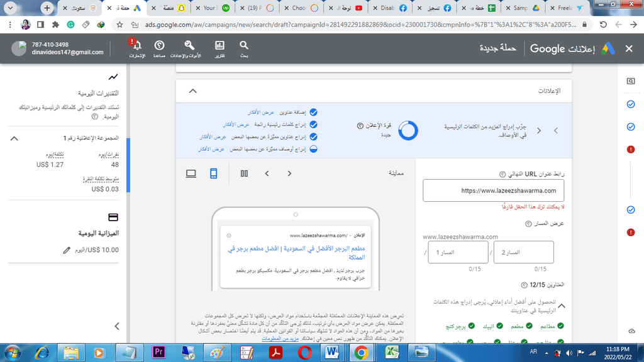Click the Ads account avatar picture
Image resolution: width=644 pixels, height=362 pixels.
(19, 48)
